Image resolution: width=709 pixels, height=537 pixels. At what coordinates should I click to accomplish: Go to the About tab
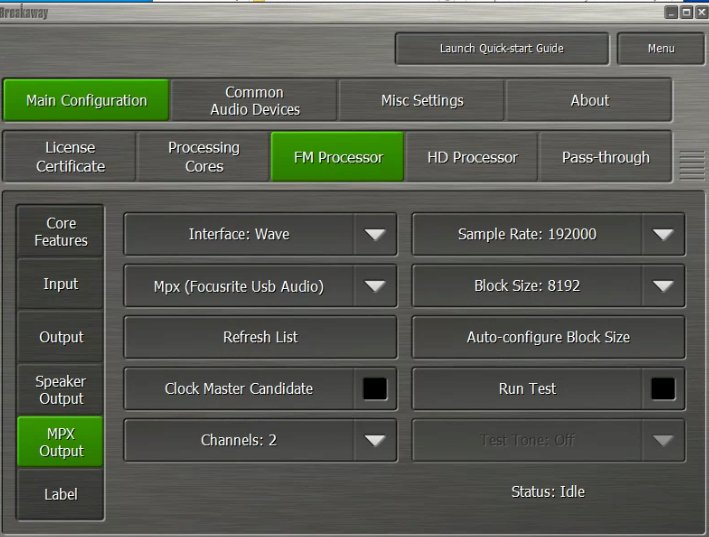(589, 101)
